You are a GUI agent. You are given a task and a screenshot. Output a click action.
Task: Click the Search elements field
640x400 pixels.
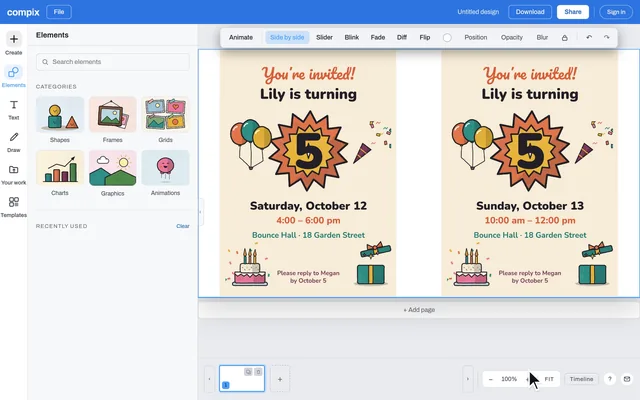point(113,62)
